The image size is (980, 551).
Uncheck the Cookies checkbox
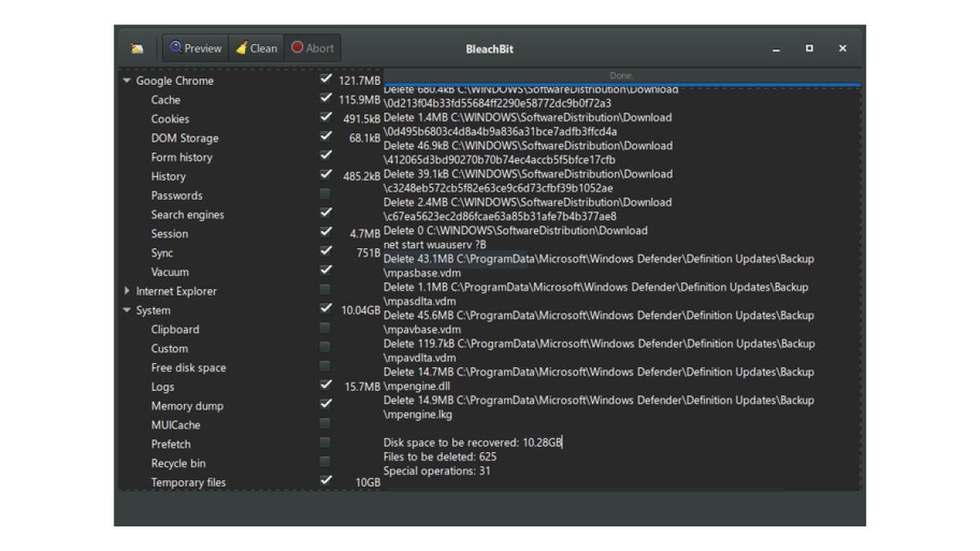(326, 118)
